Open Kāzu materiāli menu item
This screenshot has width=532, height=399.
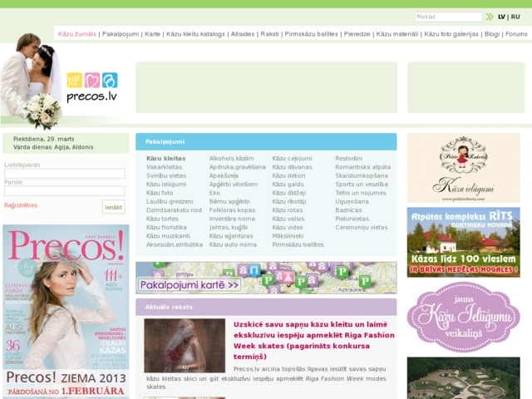[x=397, y=34]
